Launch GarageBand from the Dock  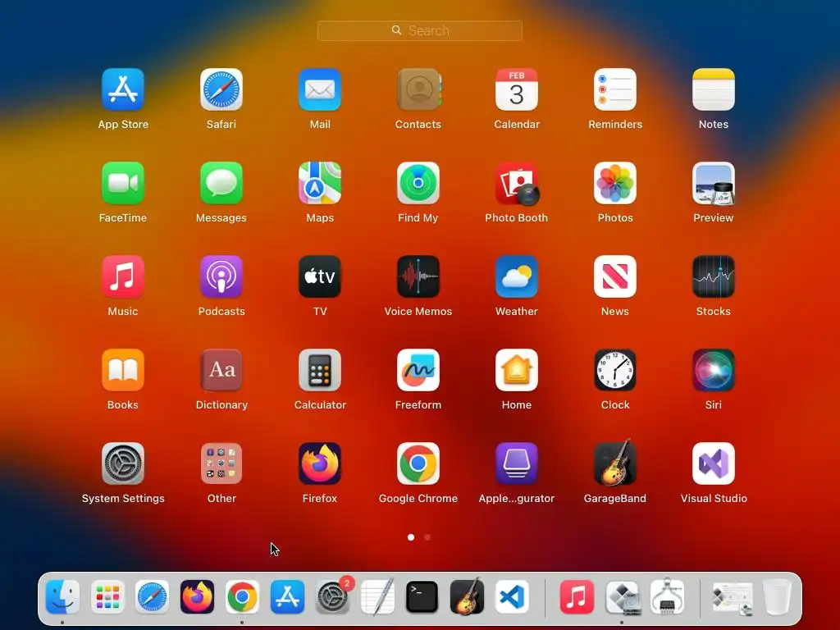(x=467, y=596)
